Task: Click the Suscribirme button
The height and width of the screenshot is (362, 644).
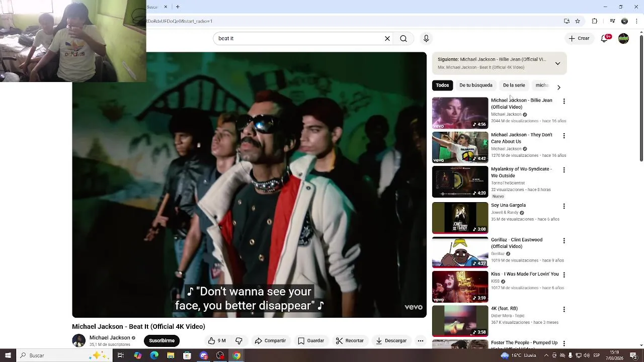Action: click(162, 340)
